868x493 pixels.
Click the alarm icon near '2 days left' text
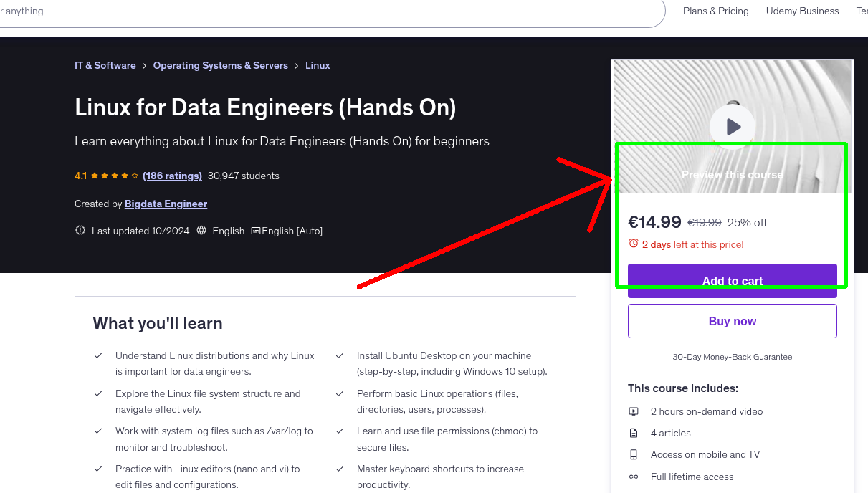[x=634, y=244]
